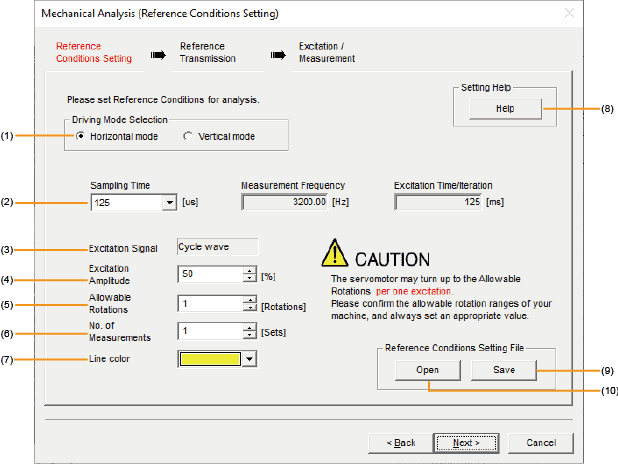
Task: Cancel the Mechanical Analysis dialog
Action: (x=540, y=442)
